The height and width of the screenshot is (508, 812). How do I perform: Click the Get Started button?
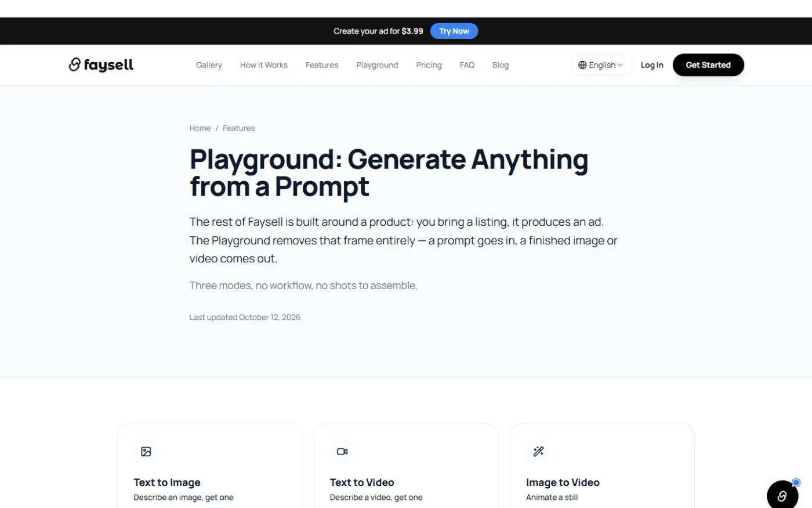tap(708, 65)
